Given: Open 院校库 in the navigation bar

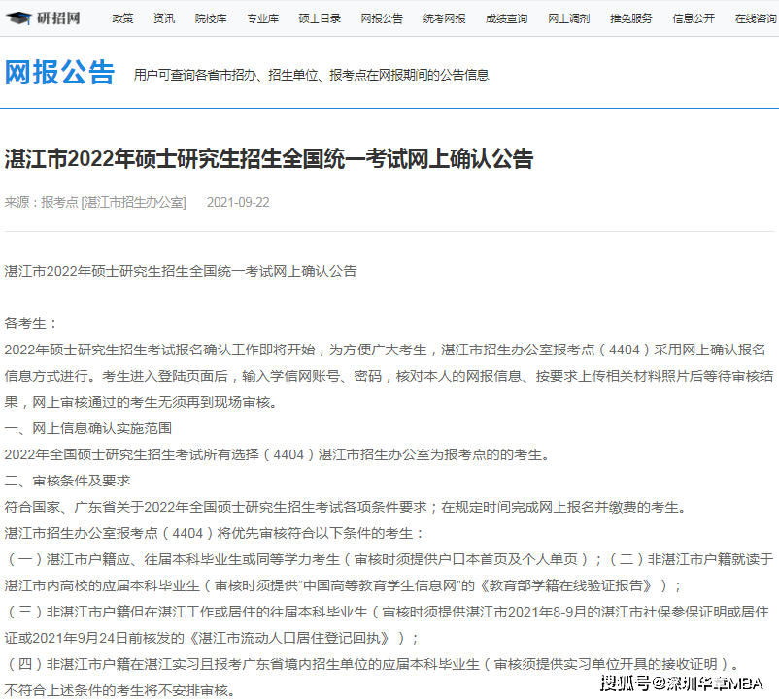Looking at the screenshot, I should [210, 18].
